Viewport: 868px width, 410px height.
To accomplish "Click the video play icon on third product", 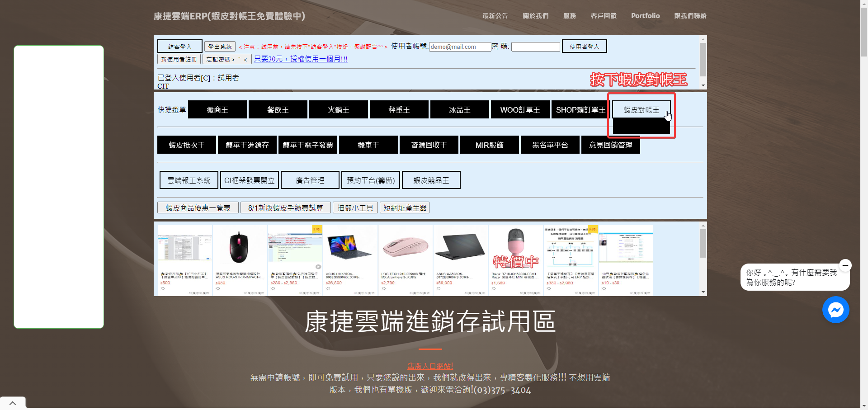I will pyautogui.click(x=318, y=267).
